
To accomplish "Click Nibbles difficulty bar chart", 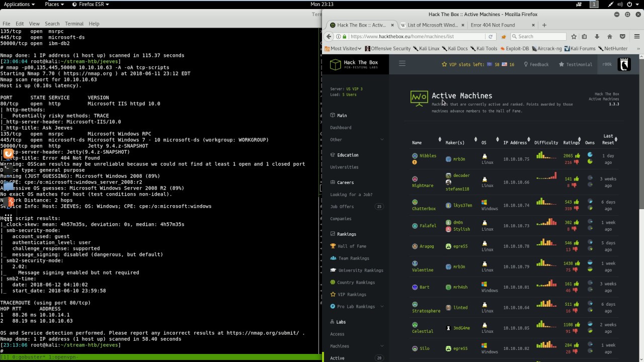I will (x=546, y=155).
